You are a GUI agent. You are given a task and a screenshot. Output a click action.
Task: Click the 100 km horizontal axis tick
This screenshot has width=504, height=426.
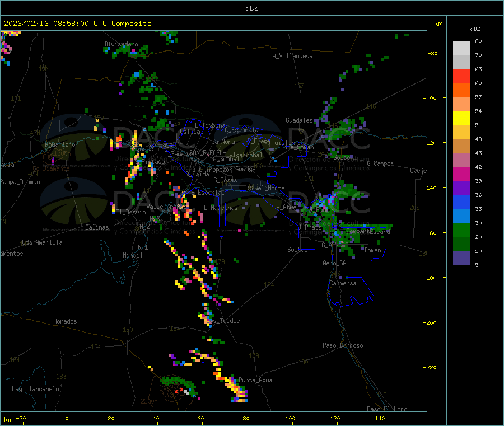click(290, 418)
